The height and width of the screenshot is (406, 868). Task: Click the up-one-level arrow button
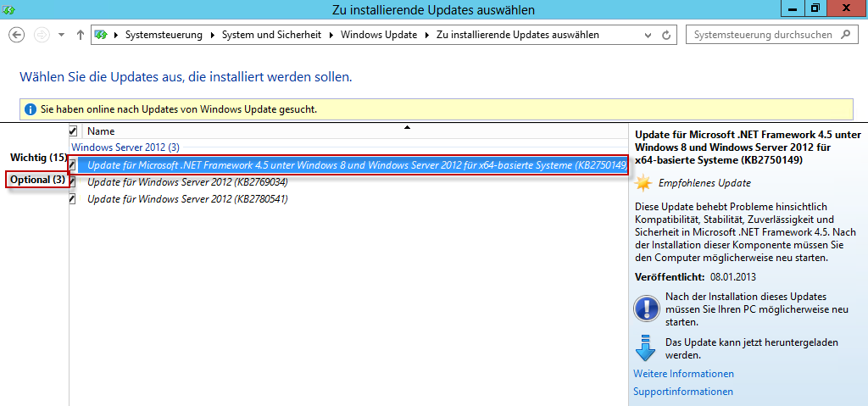point(81,35)
